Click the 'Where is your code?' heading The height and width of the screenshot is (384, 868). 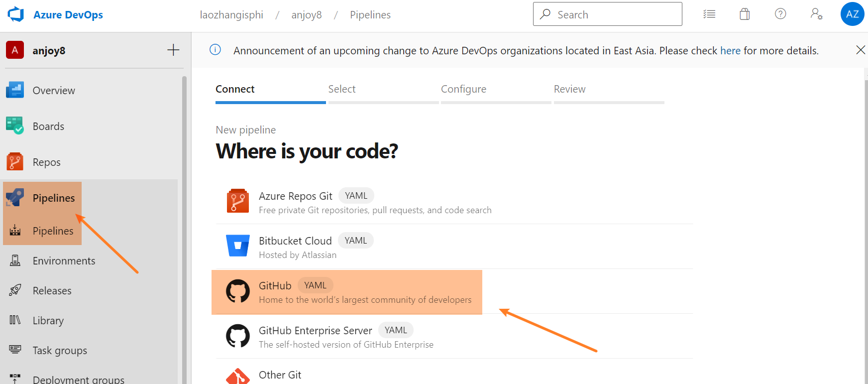[x=307, y=151]
